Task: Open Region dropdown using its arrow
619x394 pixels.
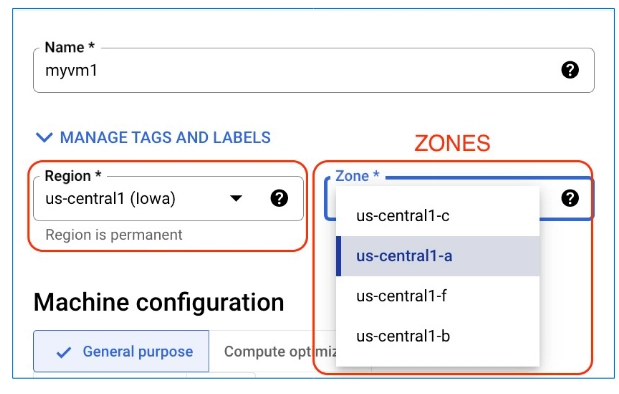Action: (x=236, y=198)
